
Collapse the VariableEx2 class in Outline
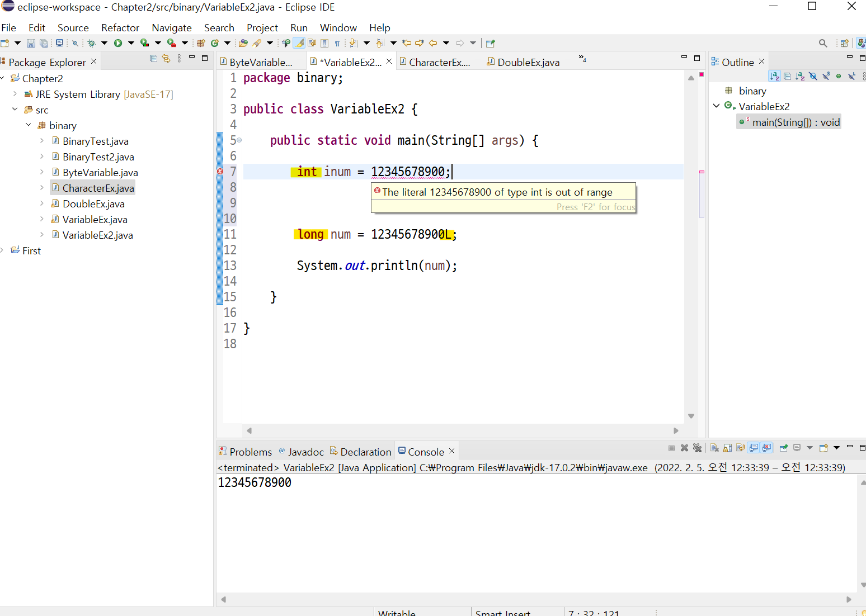[717, 106]
